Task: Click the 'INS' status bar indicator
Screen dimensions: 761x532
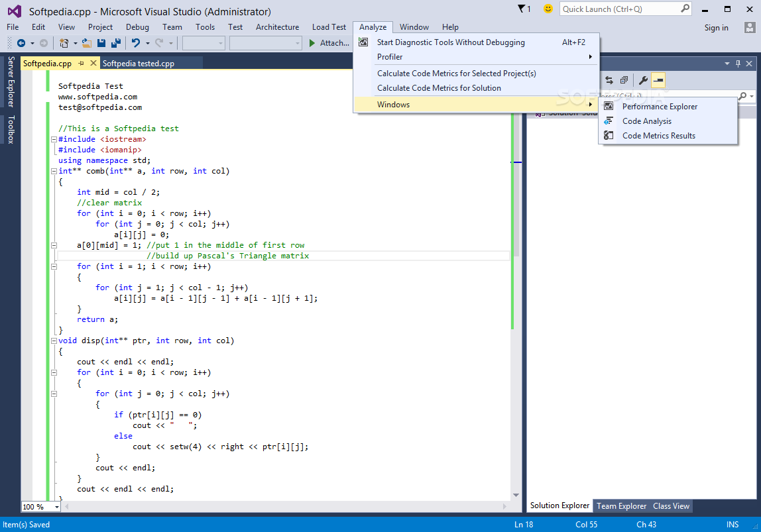Action: tap(732, 525)
